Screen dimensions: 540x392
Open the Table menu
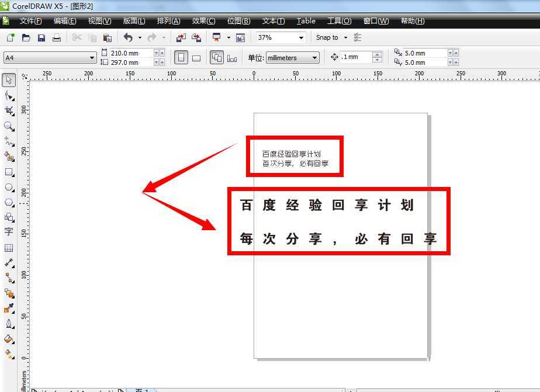click(x=305, y=21)
